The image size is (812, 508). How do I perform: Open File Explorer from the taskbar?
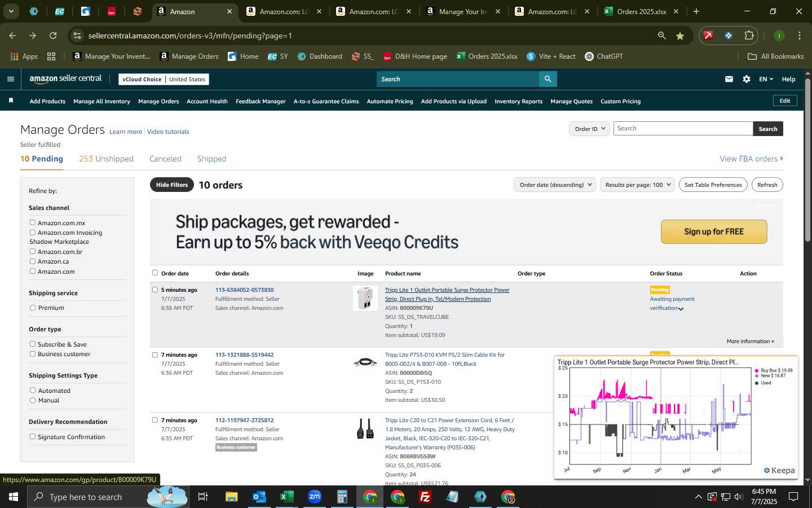231,497
